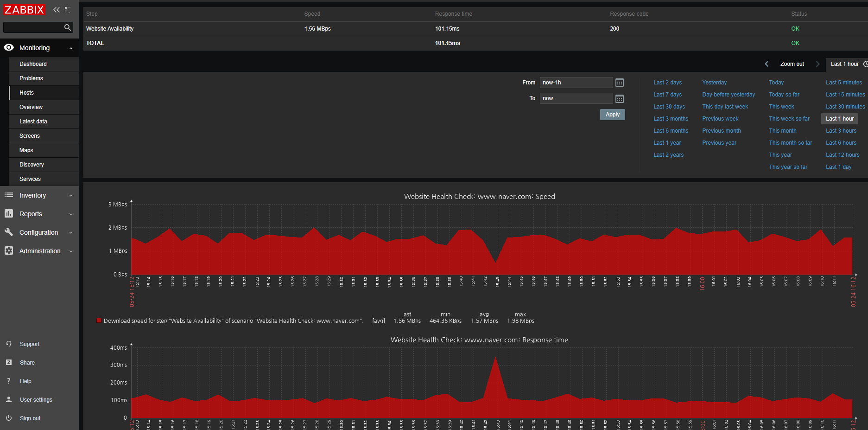Collapse the sidebar with the double-chevron toggle
868x430 pixels.
coord(56,9)
